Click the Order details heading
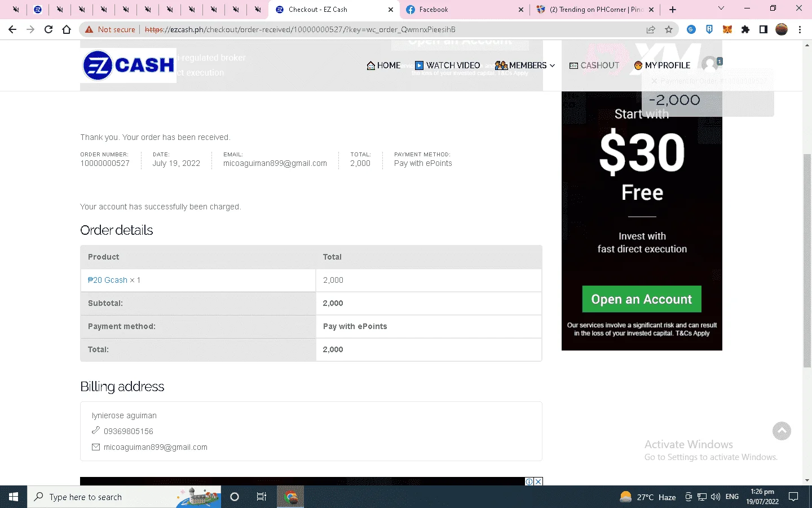 click(117, 230)
